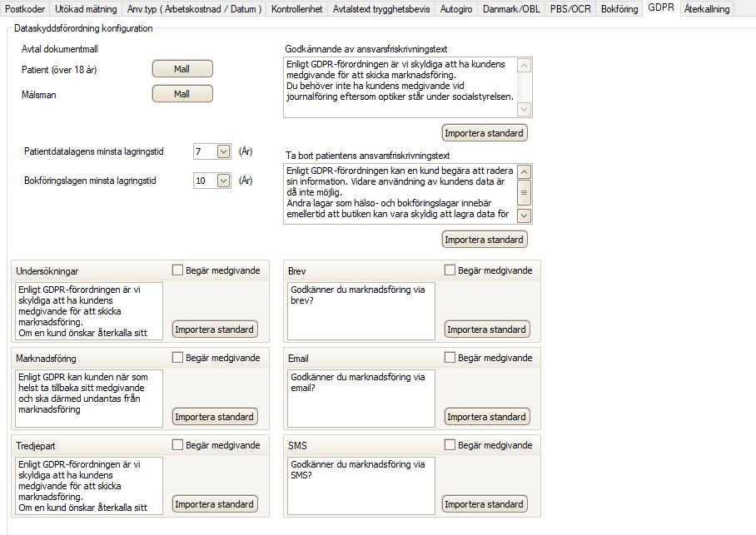Toggle Begär medgivande for Email

(x=450, y=358)
